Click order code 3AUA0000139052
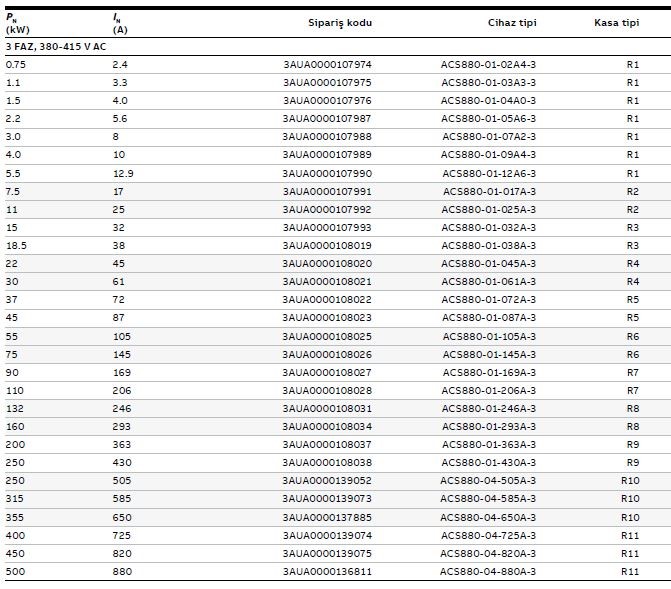The image size is (671, 589). click(x=327, y=480)
